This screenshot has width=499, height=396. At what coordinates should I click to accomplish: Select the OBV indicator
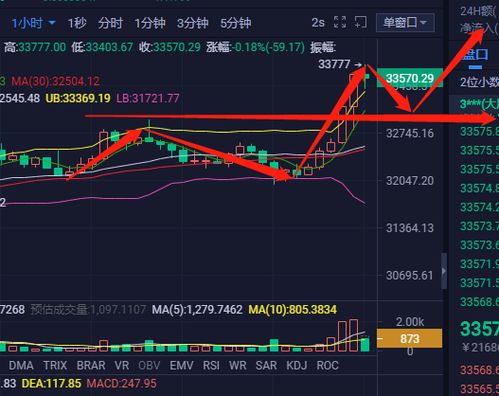coord(149,366)
